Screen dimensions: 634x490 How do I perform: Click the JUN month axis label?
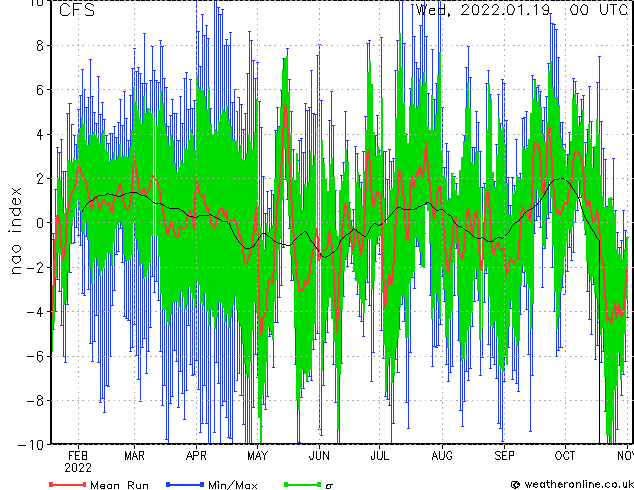319,456
